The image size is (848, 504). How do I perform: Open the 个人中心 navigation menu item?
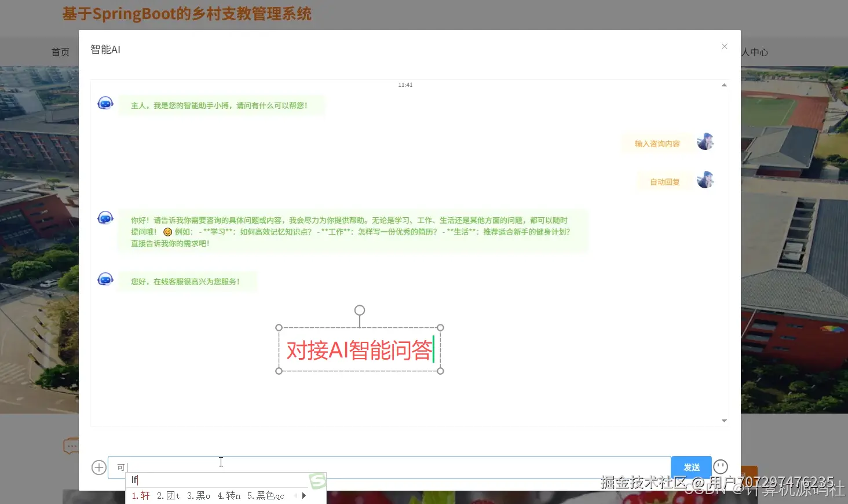tap(755, 52)
